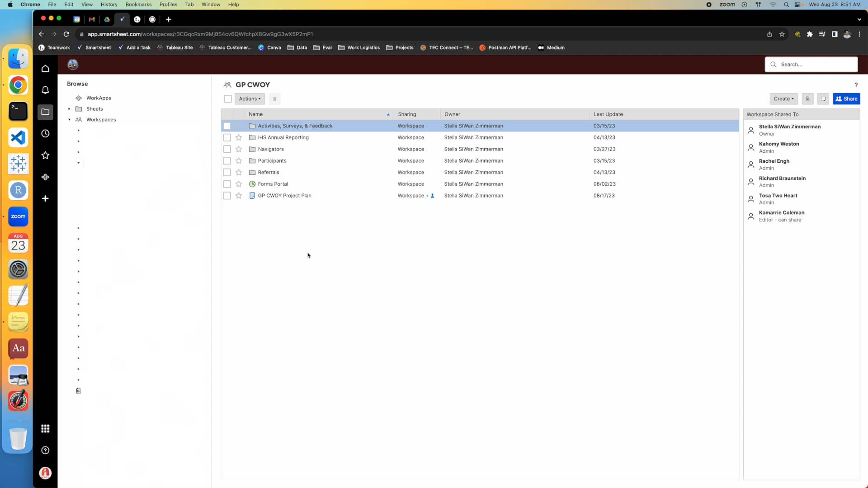Open the Notifications bell icon
The image size is (868, 488).
click(45, 90)
